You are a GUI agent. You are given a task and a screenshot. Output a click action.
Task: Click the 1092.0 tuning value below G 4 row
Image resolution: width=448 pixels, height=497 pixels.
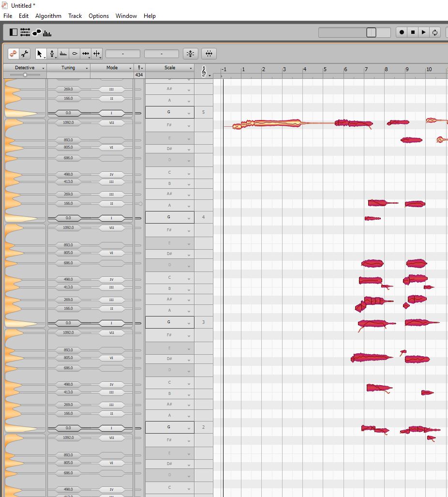68,227
